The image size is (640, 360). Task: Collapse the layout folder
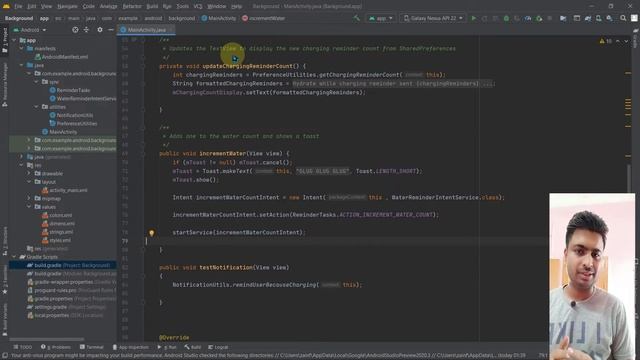(29, 181)
